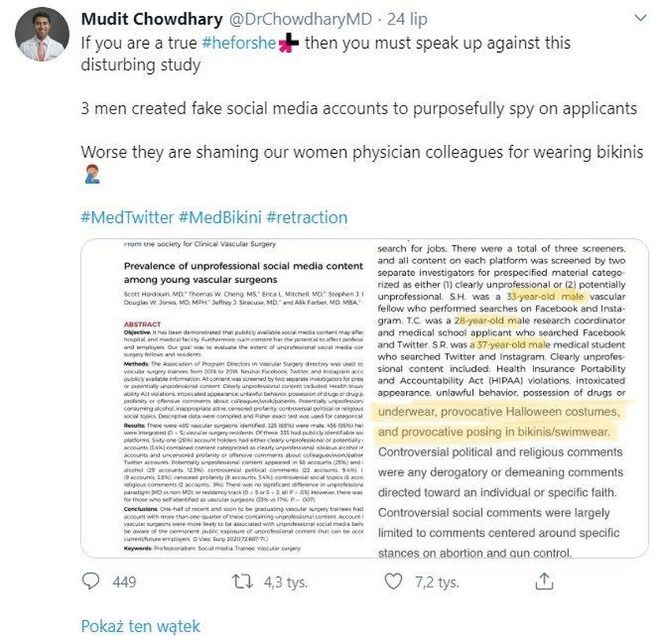662x644 pixels.
Task: Click the facepalm emoji in tweet
Action: [x=92, y=174]
